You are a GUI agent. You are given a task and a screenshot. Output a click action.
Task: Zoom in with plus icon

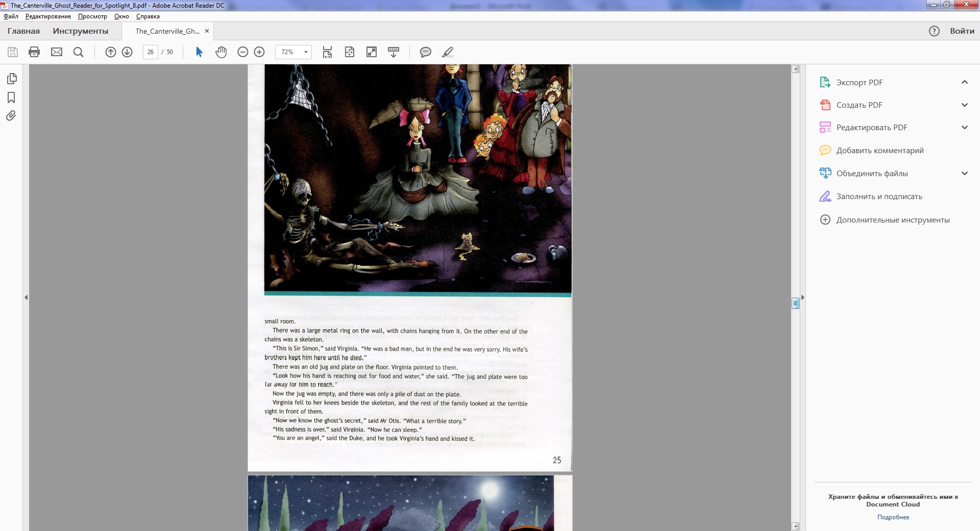point(259,52)
